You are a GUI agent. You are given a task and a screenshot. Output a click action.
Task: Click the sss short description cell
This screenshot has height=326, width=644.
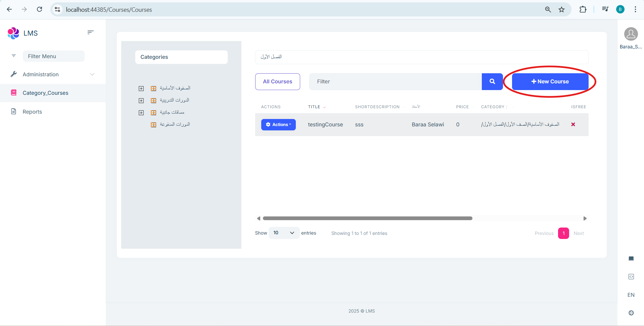pyautogui.click(x=359, y=125)
